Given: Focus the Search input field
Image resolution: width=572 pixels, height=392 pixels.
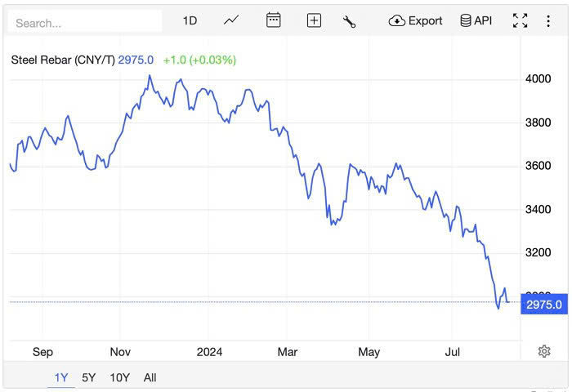Looking at the screenshot, I should tap(85, 21).
